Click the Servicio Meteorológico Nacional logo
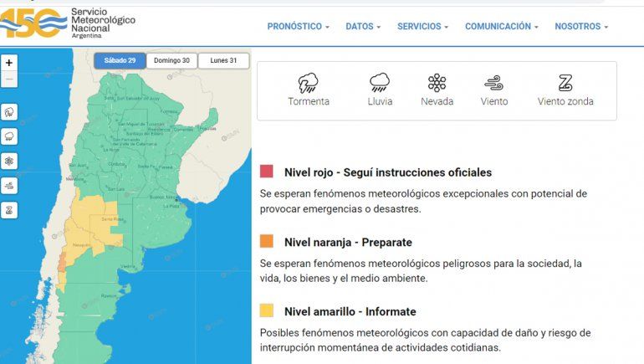The image size is (644, 364). point(67,23)
